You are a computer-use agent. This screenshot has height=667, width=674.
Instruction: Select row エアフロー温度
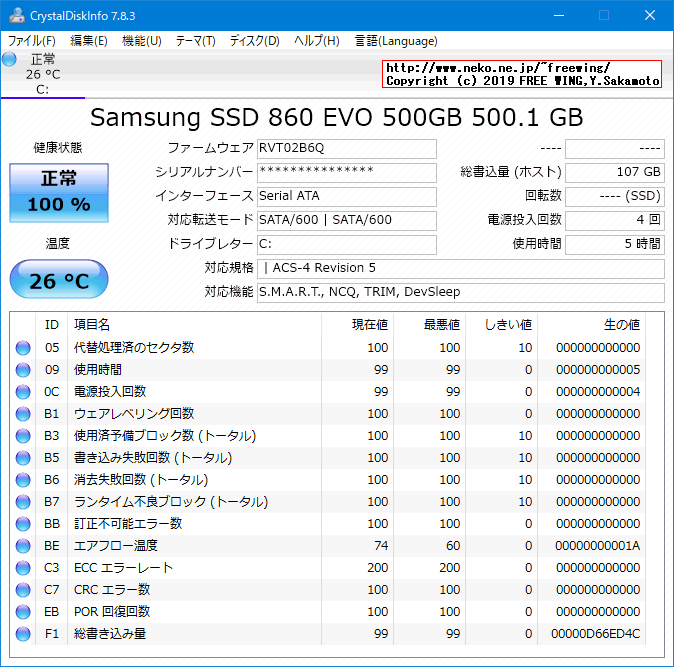pos(328,546)
